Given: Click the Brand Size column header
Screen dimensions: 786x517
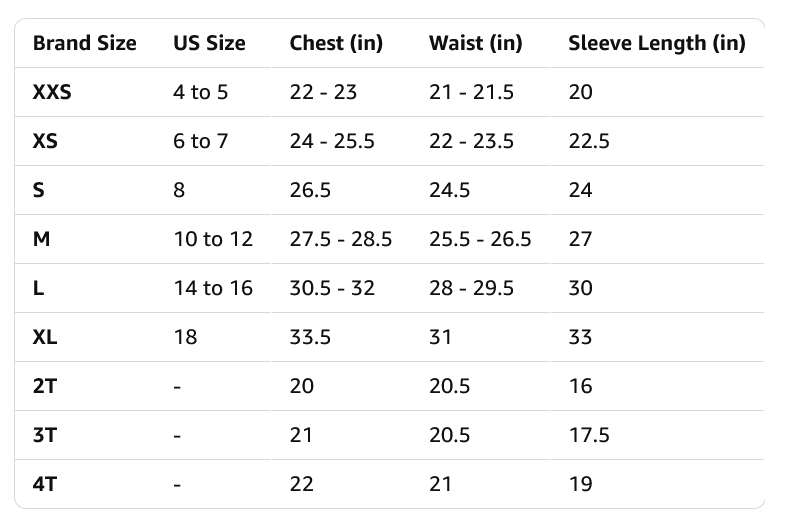Looking at the screenshot, I should (84, 44).
